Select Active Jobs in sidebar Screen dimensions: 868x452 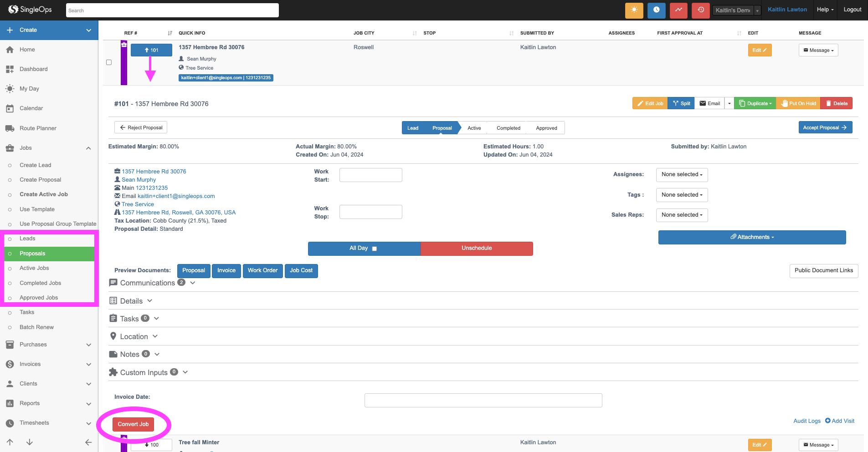pos(34,268)
